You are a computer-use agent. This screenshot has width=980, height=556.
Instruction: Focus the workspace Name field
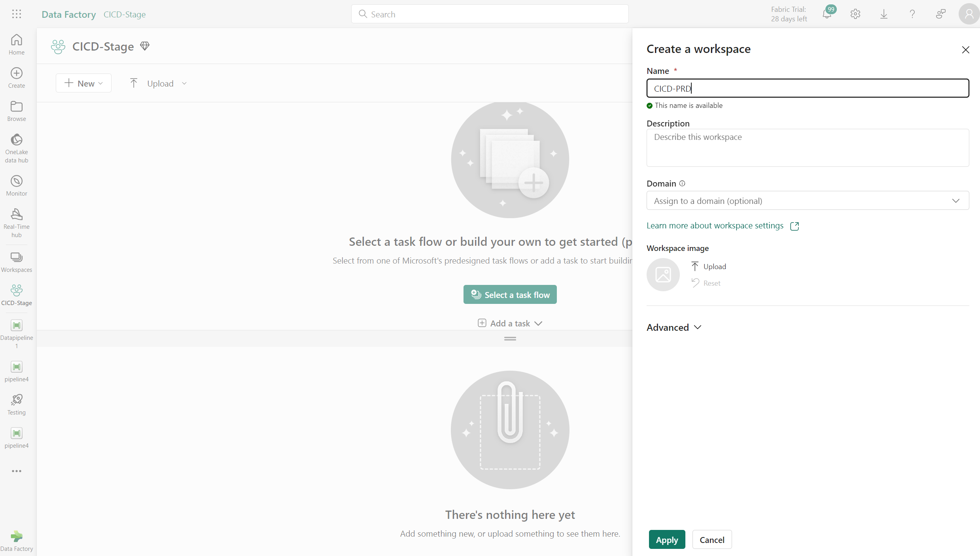(x=808, y=88)
